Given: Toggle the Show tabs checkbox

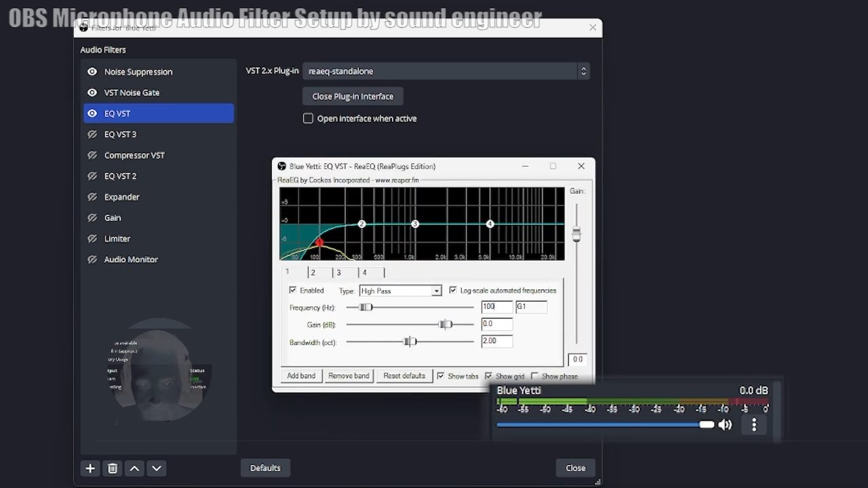Looking at the screenshot, I should (x=441, y=375).
